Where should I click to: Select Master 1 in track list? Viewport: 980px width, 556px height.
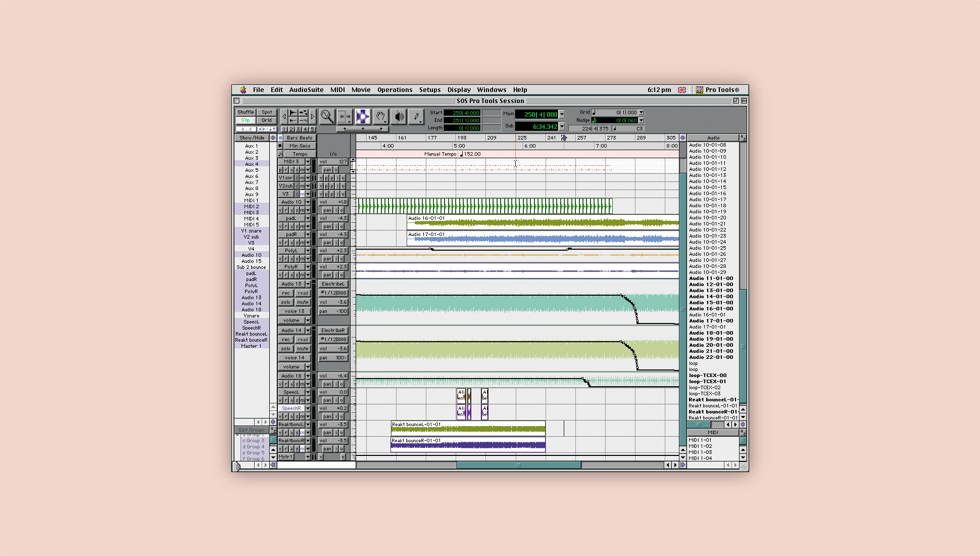[x=252, y=346]
